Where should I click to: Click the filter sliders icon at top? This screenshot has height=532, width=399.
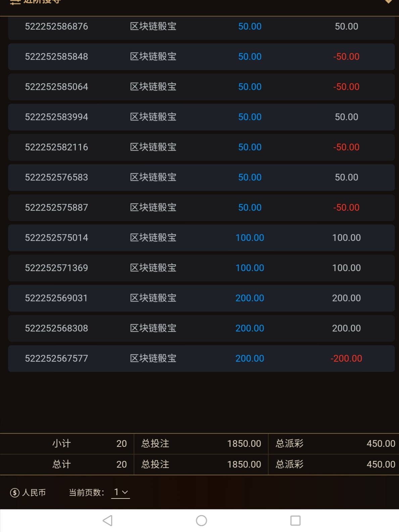pos(15,2)
